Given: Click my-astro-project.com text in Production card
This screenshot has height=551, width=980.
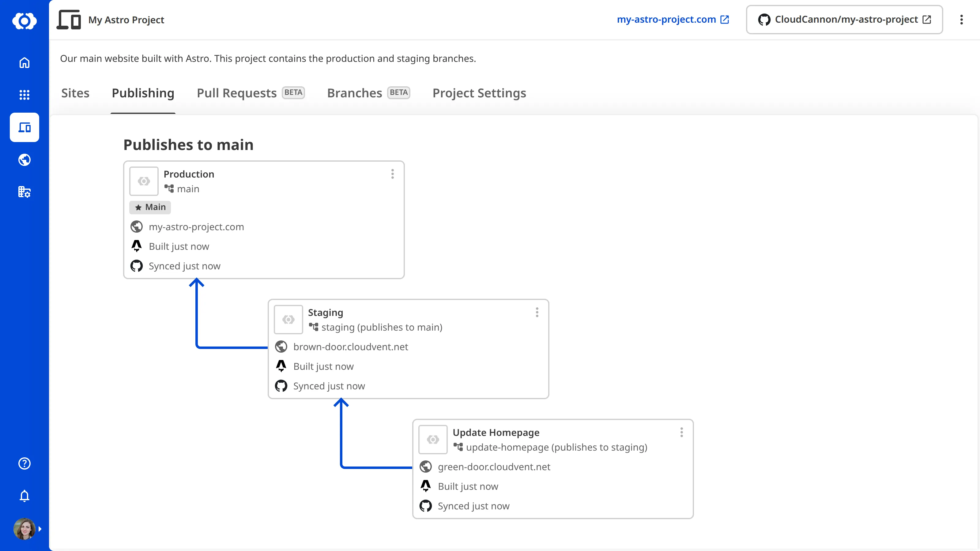Looking at the screenshot, I should pyautogui.click(x=196, y=227).
